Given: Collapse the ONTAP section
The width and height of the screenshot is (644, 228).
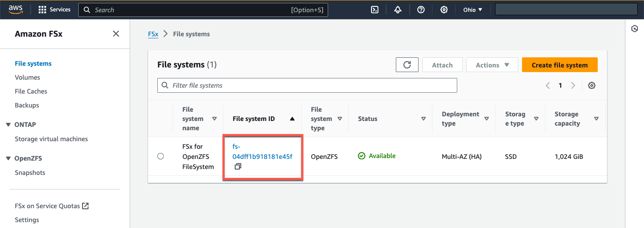Looking at the screenshot, I should [x=8, y=125].
